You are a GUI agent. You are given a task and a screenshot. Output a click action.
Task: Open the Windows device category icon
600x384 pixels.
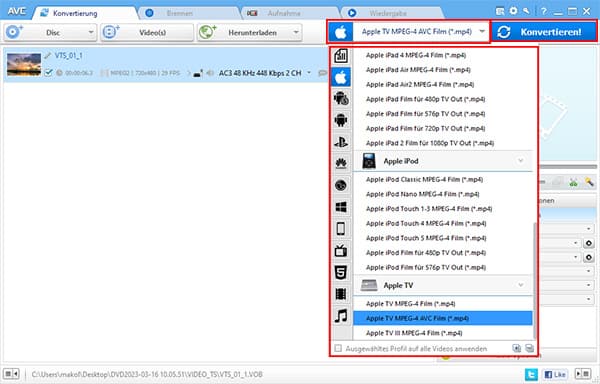click(341, 207)
